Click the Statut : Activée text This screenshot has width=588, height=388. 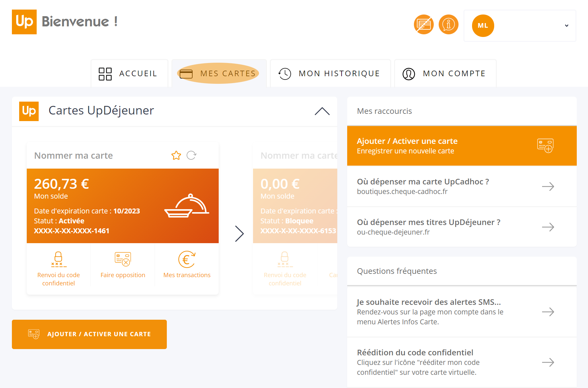[x=59, y=221]
